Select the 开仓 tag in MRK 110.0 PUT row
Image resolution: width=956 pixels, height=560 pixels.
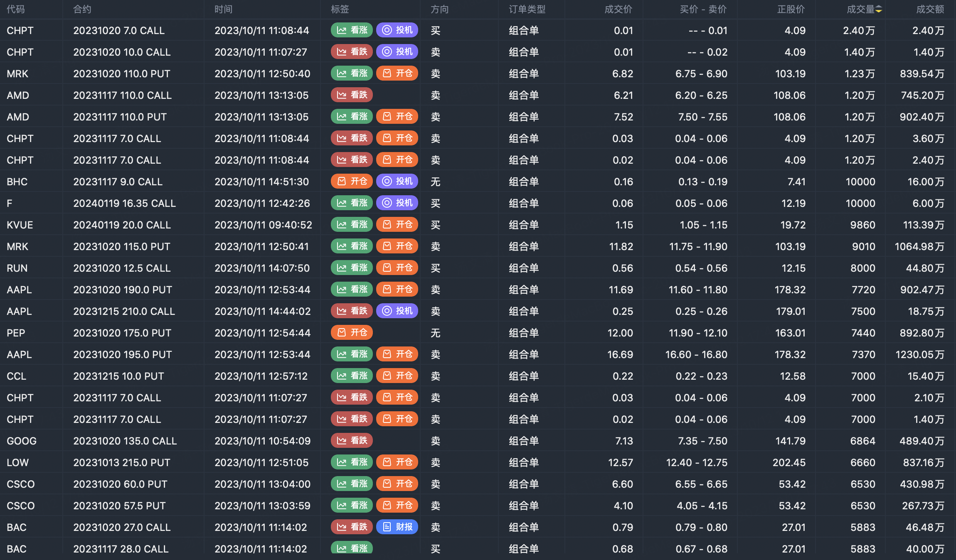pyautogui.click(x=397, y=74)
